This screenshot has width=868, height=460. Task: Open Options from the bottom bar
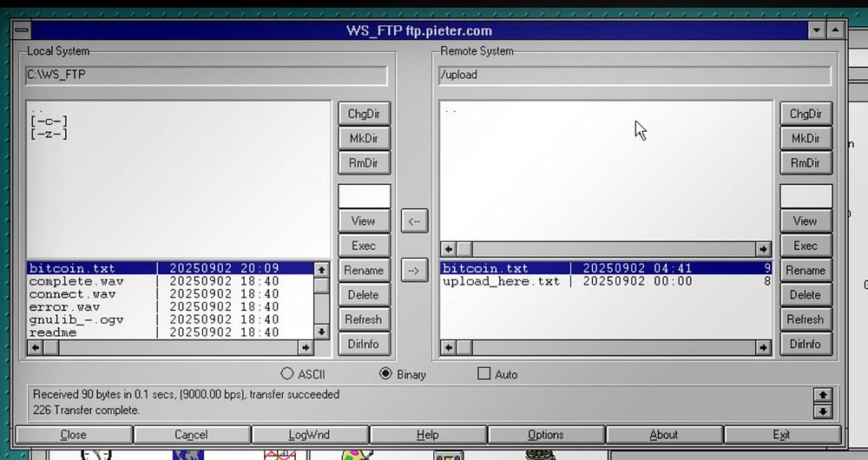[545, 435]
